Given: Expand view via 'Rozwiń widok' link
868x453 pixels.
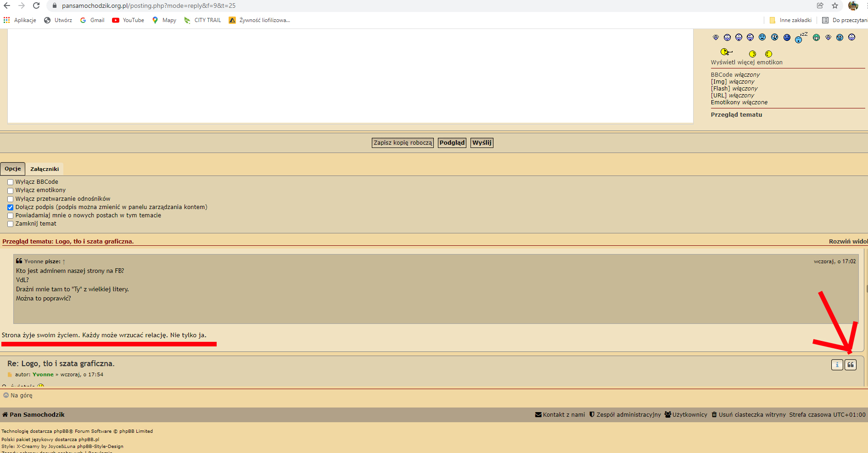Looking at the screenshot, I should (847, 241).
